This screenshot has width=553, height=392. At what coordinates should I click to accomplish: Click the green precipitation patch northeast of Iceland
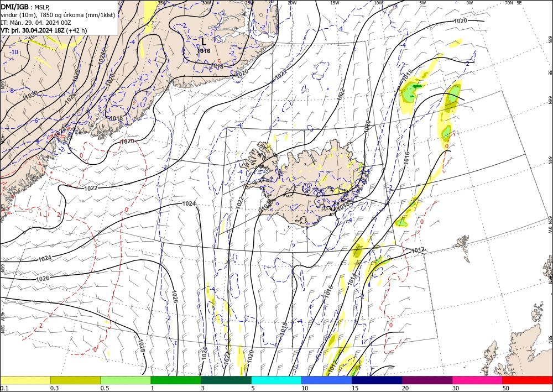[x=411, y=92]
